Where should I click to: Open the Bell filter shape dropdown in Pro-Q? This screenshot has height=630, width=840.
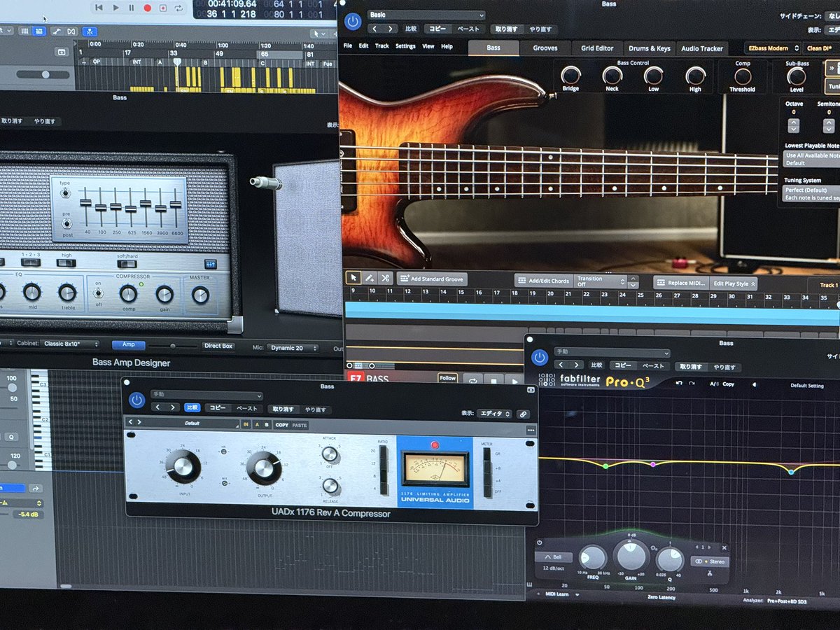click(x=554, y=557)
